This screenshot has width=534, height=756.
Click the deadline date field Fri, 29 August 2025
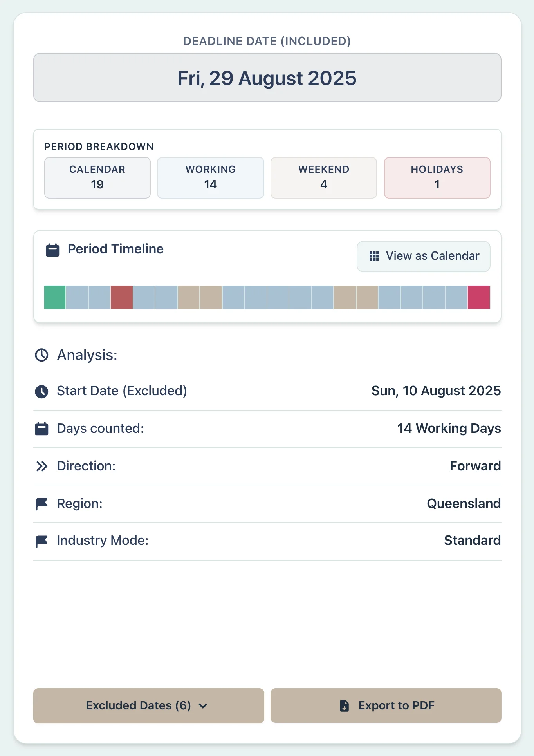[x=267, y=78]
